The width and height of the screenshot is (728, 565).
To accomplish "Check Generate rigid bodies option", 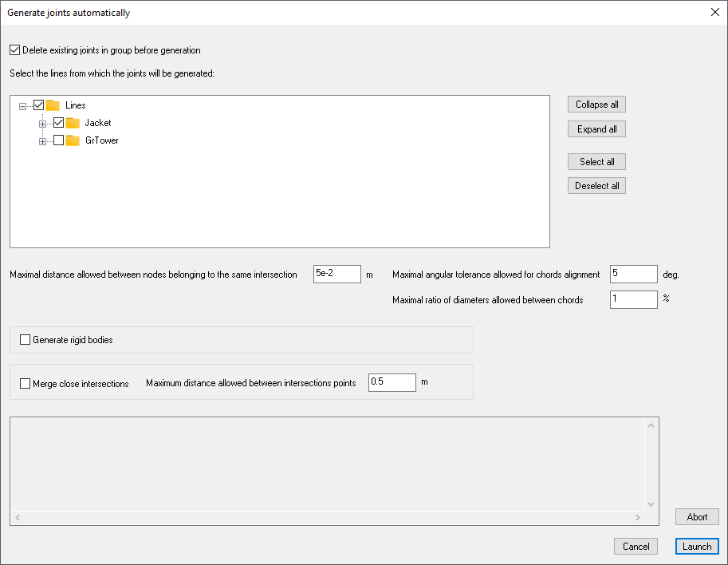I will pyautogui.click(x=25, y=340).
